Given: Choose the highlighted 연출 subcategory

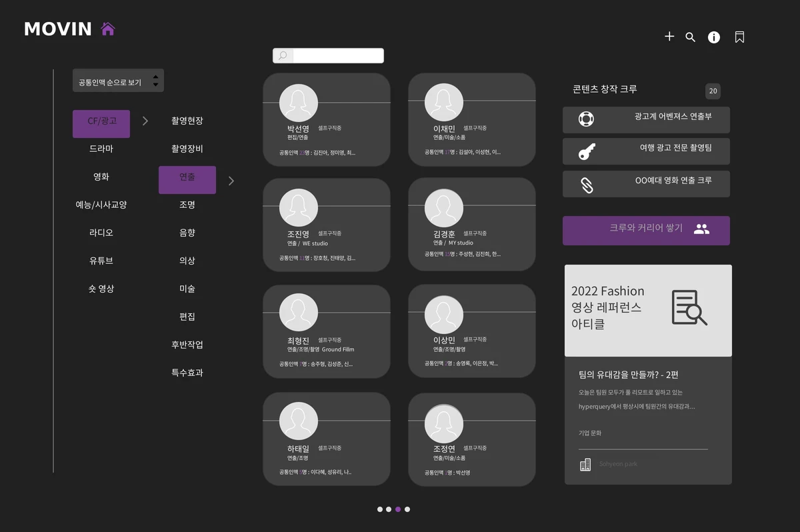Looking at the screenshot, I should [187, 180].
